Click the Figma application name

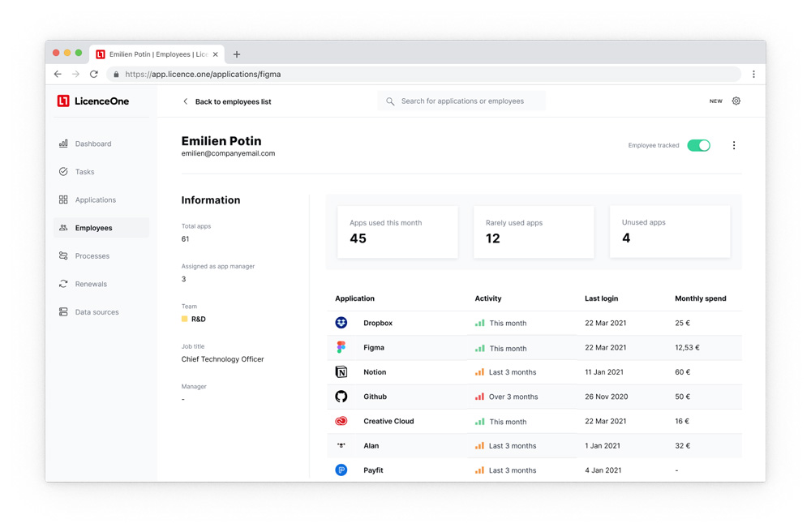point(373,347)
